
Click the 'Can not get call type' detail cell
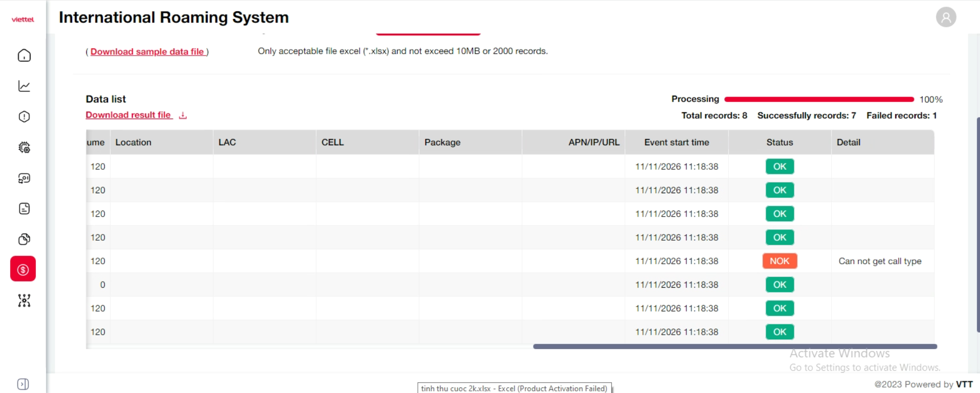click(x=880, y=261)
